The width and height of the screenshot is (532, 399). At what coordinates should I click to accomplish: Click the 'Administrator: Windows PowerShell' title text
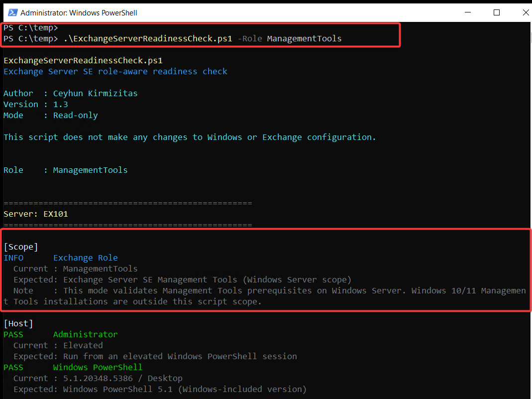click(79, 13)
